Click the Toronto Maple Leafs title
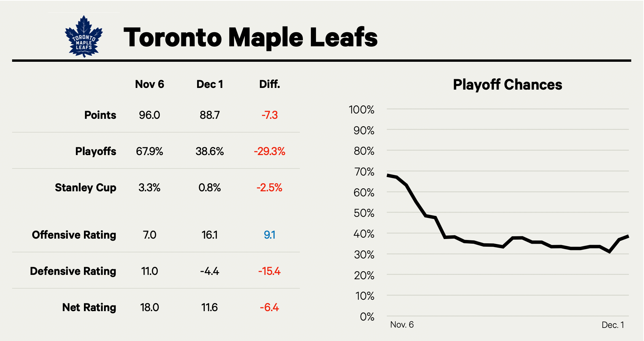The image size is (644, 341). click(x=250, y=37)
